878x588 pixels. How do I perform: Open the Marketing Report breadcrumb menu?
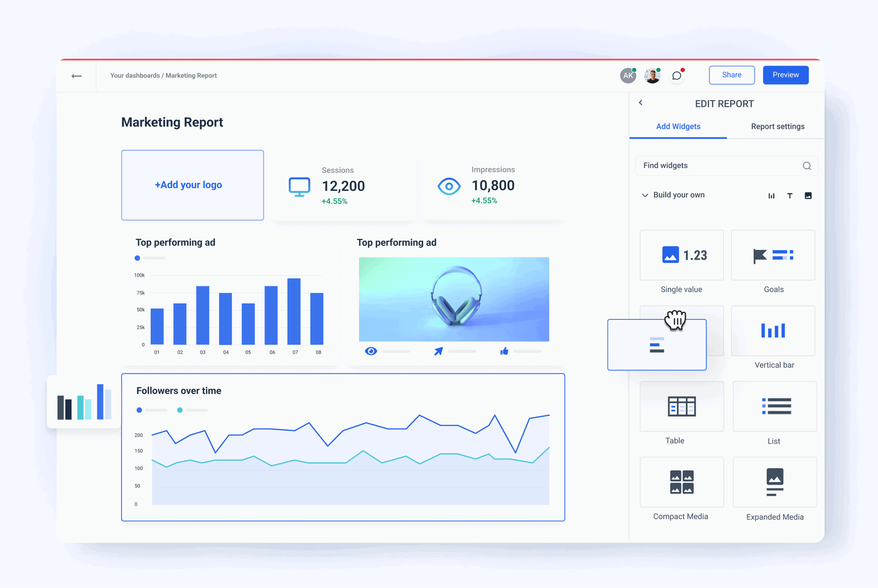pos(191,75)
